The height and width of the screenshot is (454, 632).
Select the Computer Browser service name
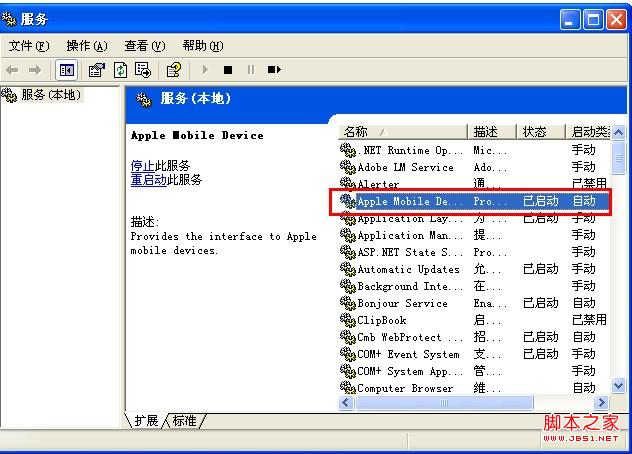click(x=405, y=388)
